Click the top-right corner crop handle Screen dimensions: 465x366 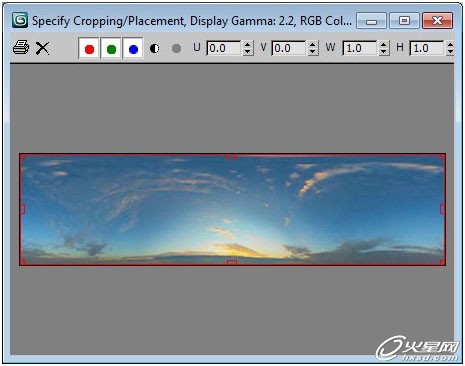[442, 157]
